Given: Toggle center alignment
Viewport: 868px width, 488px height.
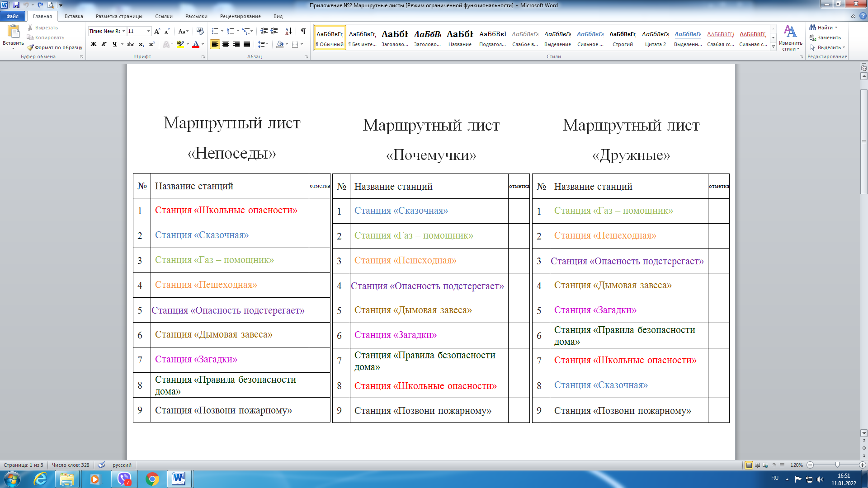Looking at the screenshot, I should click(226, 44).
